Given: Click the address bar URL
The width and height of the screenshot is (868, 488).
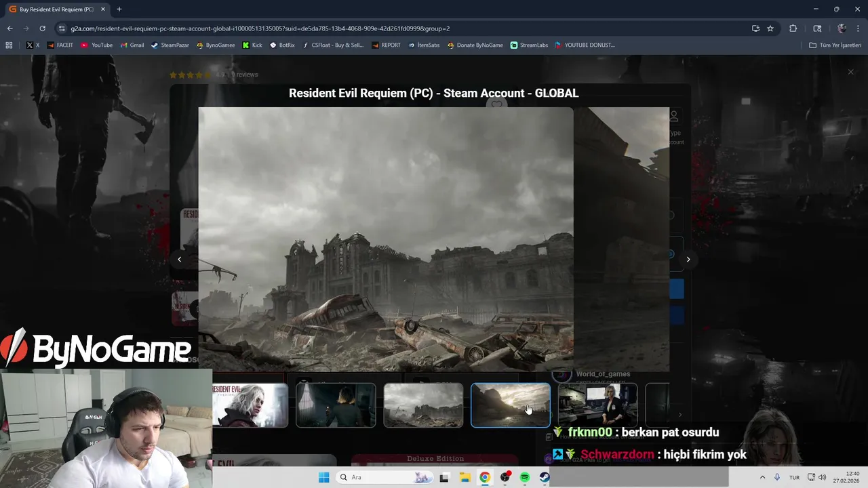Looking at the screenshot, I should pos(260,28).
